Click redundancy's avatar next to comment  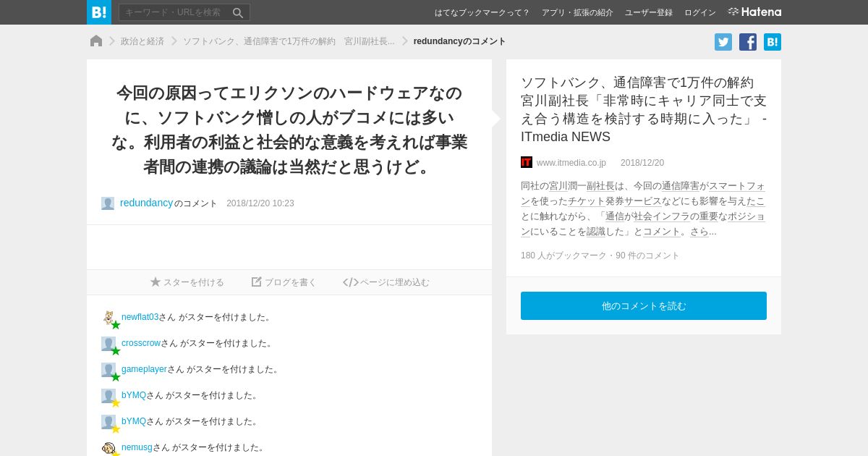108,203
